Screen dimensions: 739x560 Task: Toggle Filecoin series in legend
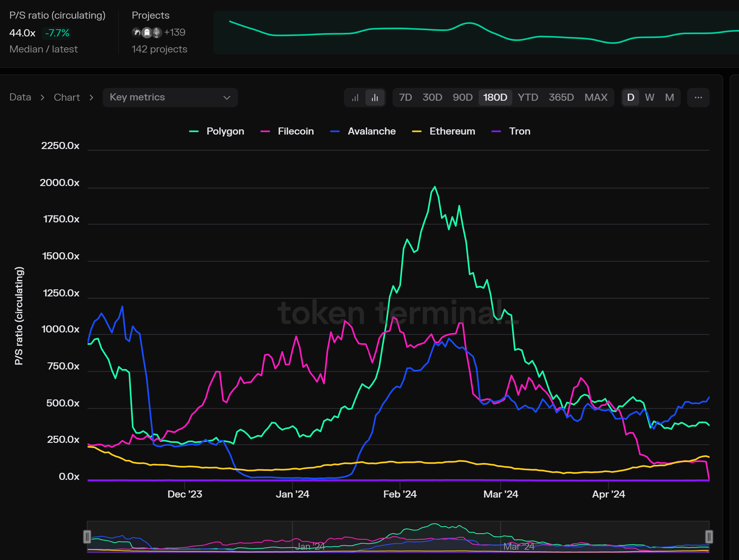pyautogui.click(x=295, y=131)
